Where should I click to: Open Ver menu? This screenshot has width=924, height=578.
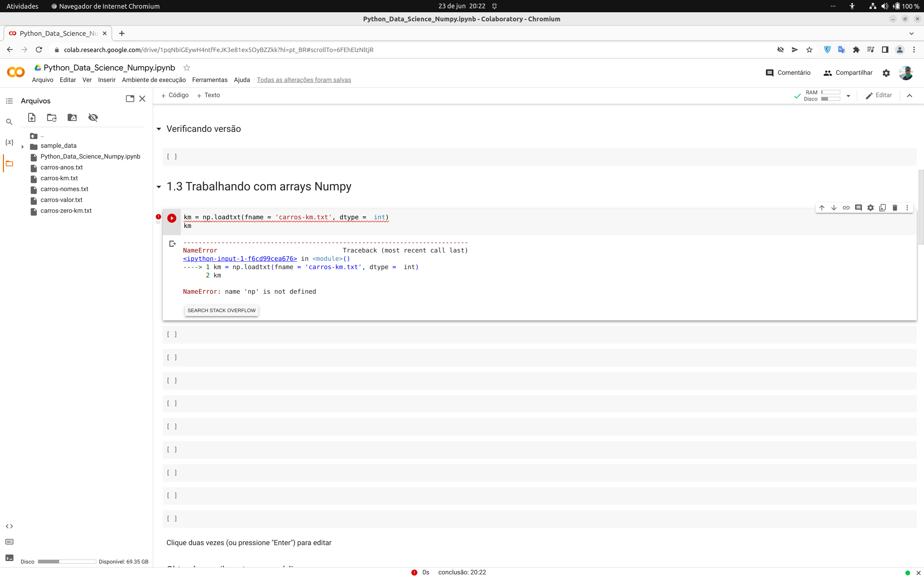click(x=87, y=80)
